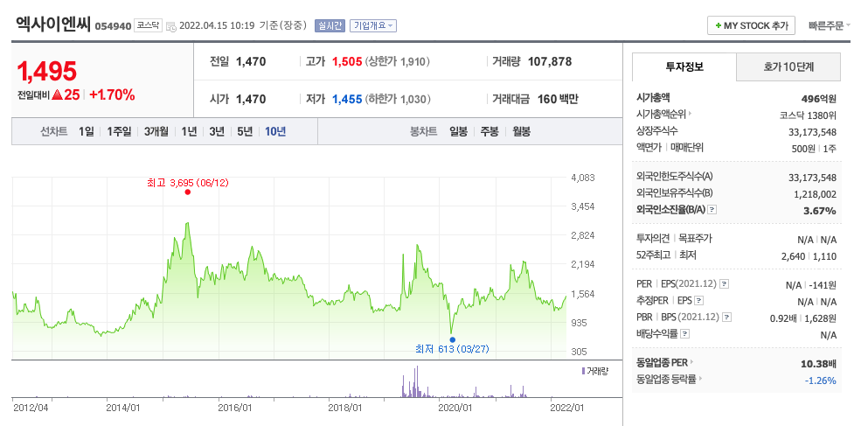Click the 거래대금 value 160 백만
868x426 pixels.
(558, 99)
